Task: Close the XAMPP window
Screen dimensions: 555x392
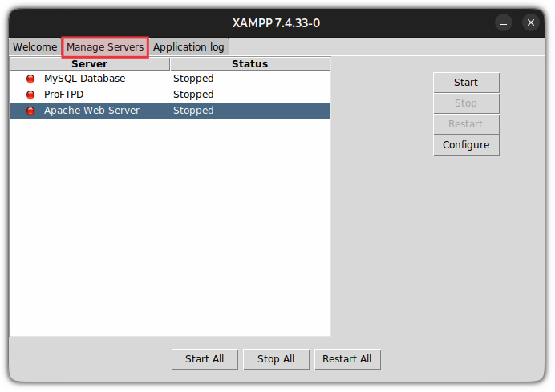Action: click(531, 23)
